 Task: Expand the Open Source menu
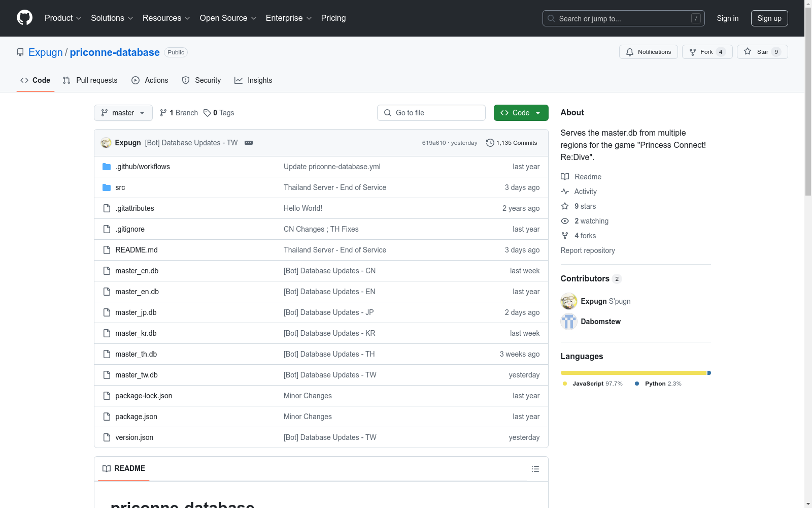228,18
